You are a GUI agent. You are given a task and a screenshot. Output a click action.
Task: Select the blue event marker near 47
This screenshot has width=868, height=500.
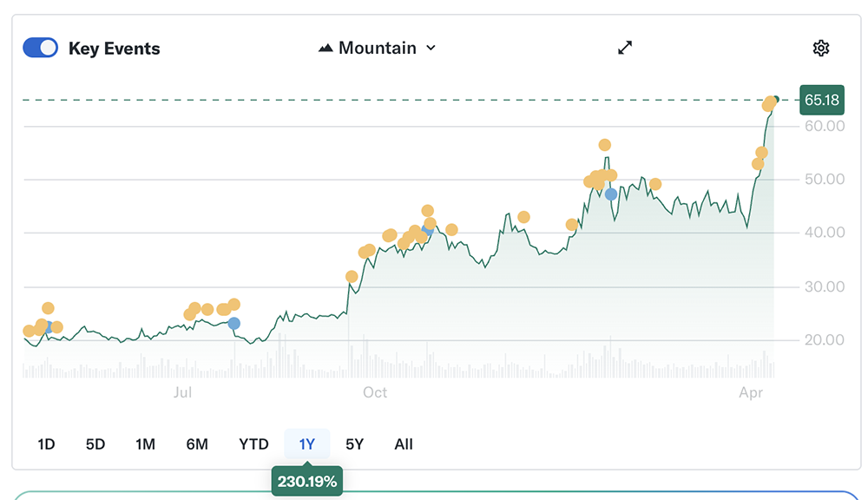[611, 194]
